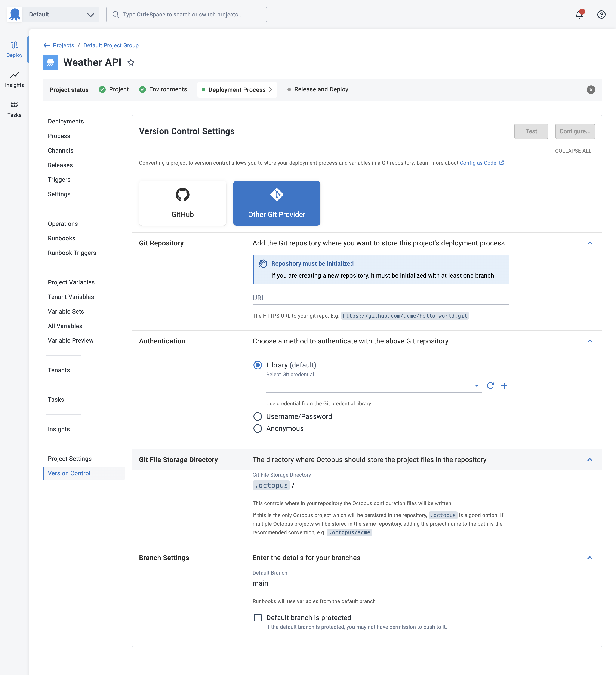Open Variable Sets in the menu
This screenshot has height=675, width=616.
point(66,311)
